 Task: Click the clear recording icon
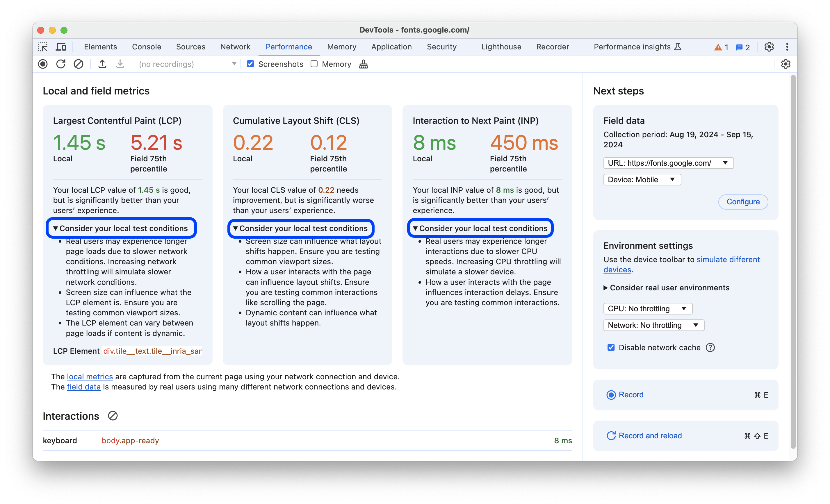click(x=78, y=64)
